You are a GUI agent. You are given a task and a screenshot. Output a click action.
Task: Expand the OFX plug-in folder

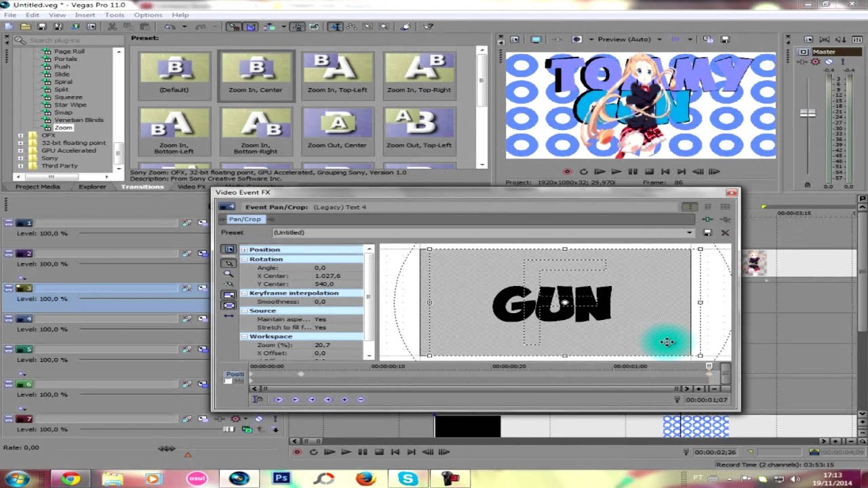(20, 136)
